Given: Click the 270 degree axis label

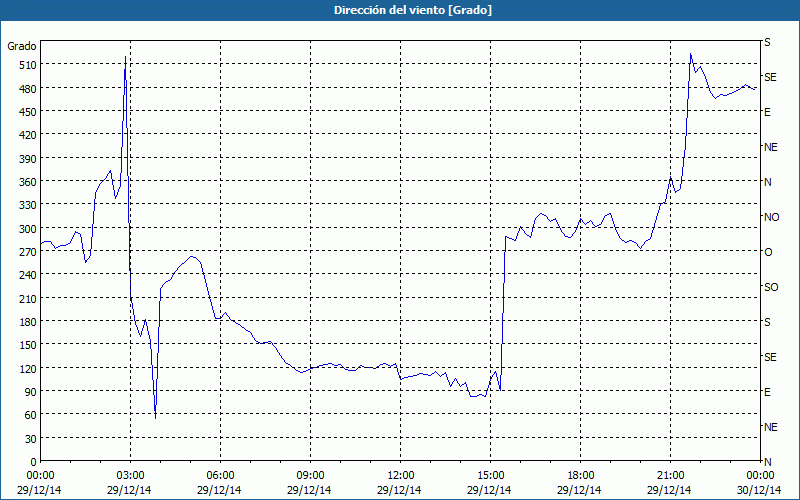Looking at the screenshot, I should pyautogui.click(x=28, y=252).
